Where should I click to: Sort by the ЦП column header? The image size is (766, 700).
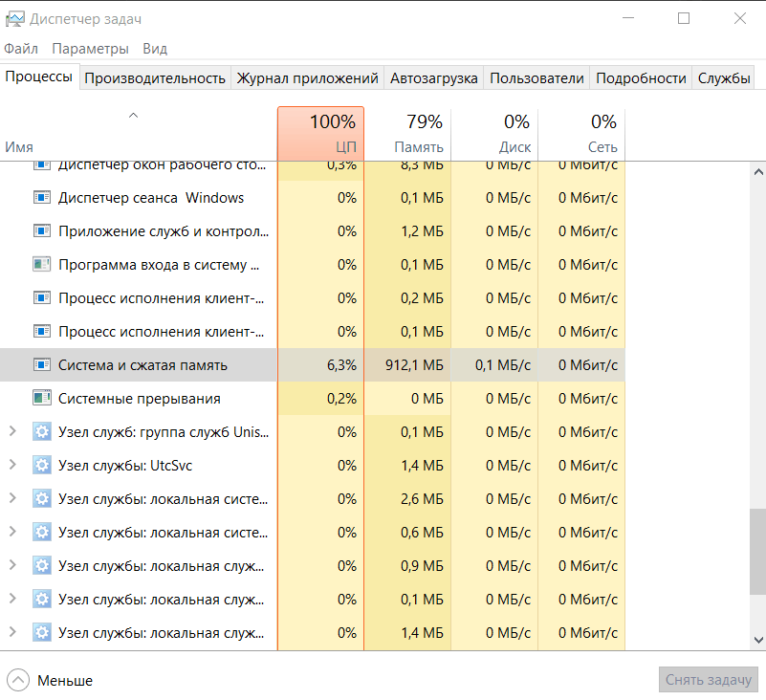click(321, 133)
